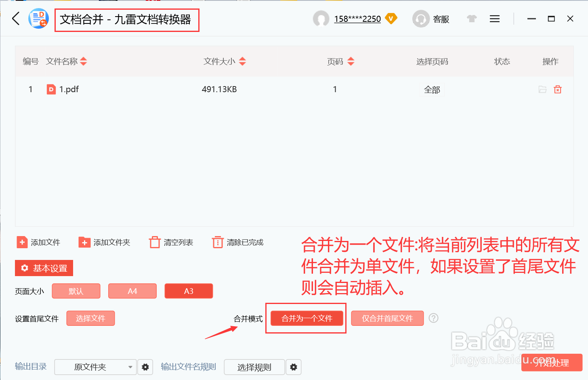The width and height of the screenshot is (588, 380).
Task: Clear the list with 清空列表
Action: pyautogui.click(x=171, y=242)
